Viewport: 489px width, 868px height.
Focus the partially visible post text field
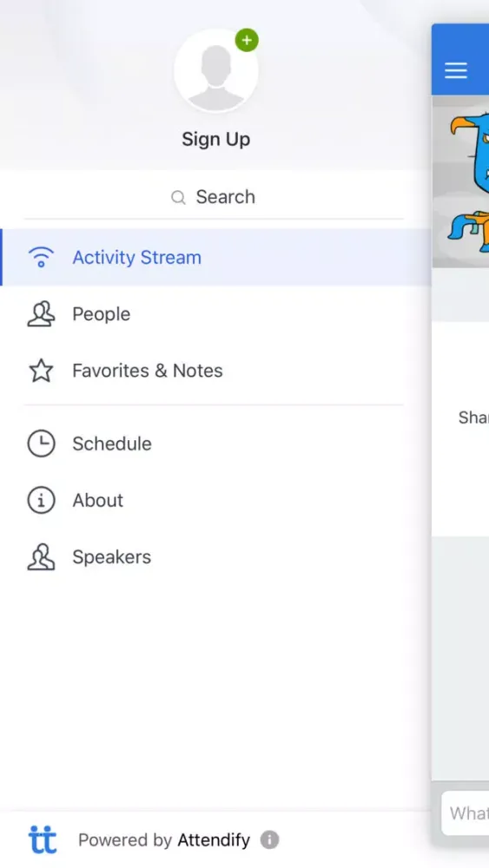point(466,813)
